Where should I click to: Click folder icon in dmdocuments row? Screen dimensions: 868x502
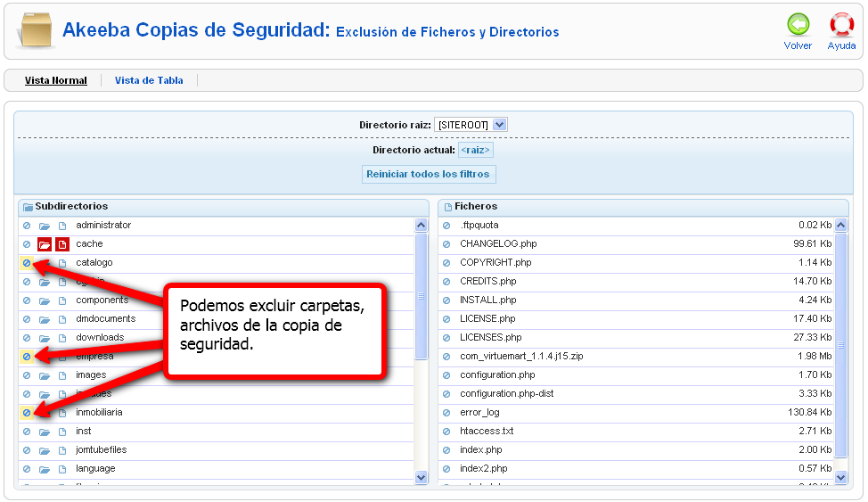45,320
